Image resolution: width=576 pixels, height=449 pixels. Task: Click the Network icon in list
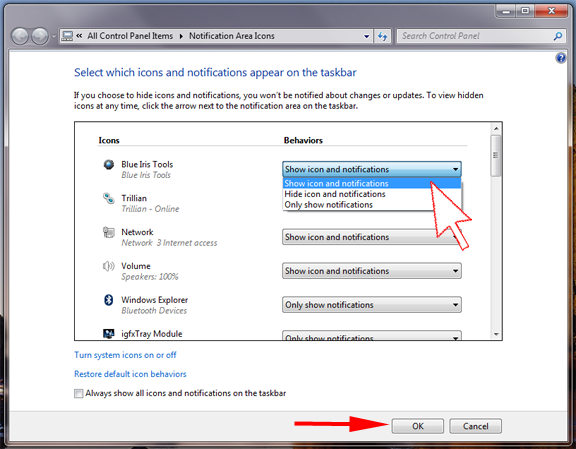click(x=109, y=232)
